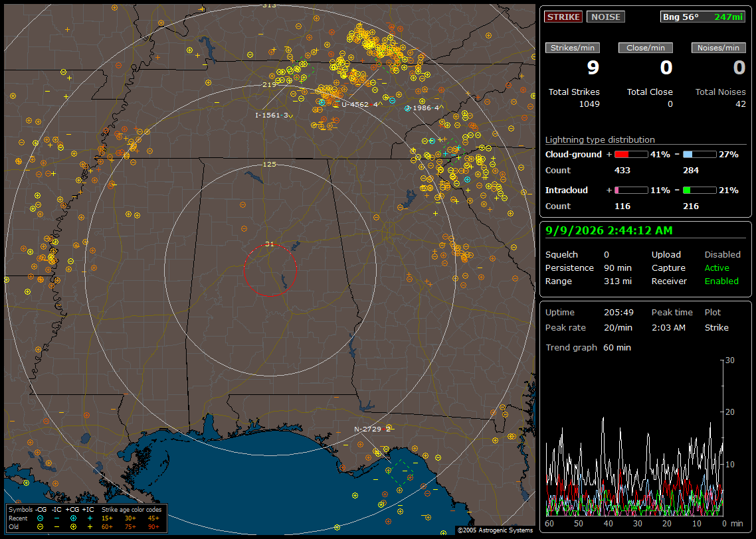Screen dimensions: 756x539
Task: Click the U-4562-4 storm cell label
Action: [x=359, y=104]
